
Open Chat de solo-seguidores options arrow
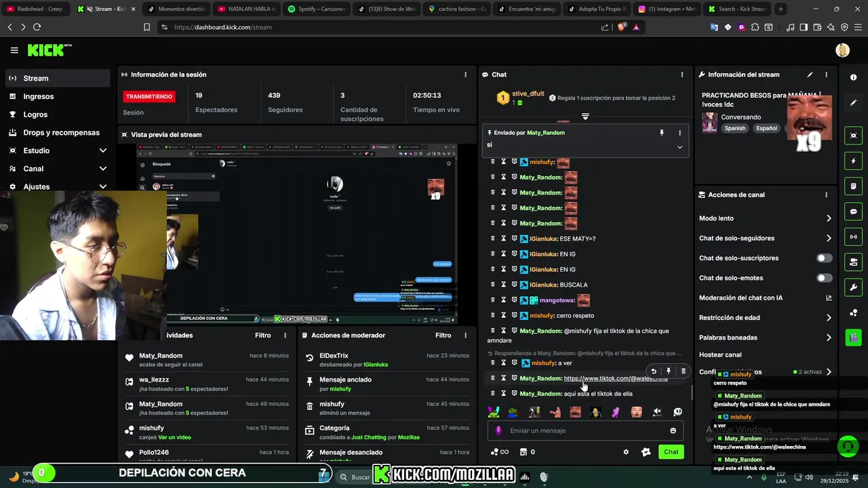pos(829,238)
